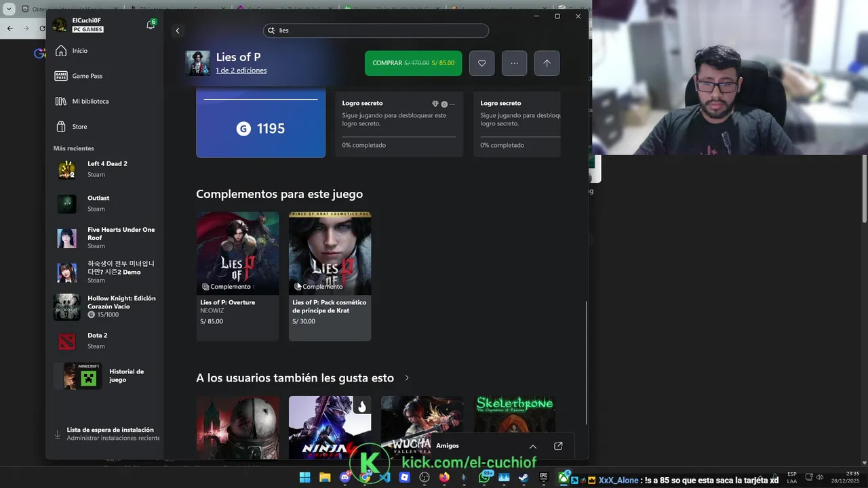Open Epic Games taskbar icon

click(x=544, y=478)
